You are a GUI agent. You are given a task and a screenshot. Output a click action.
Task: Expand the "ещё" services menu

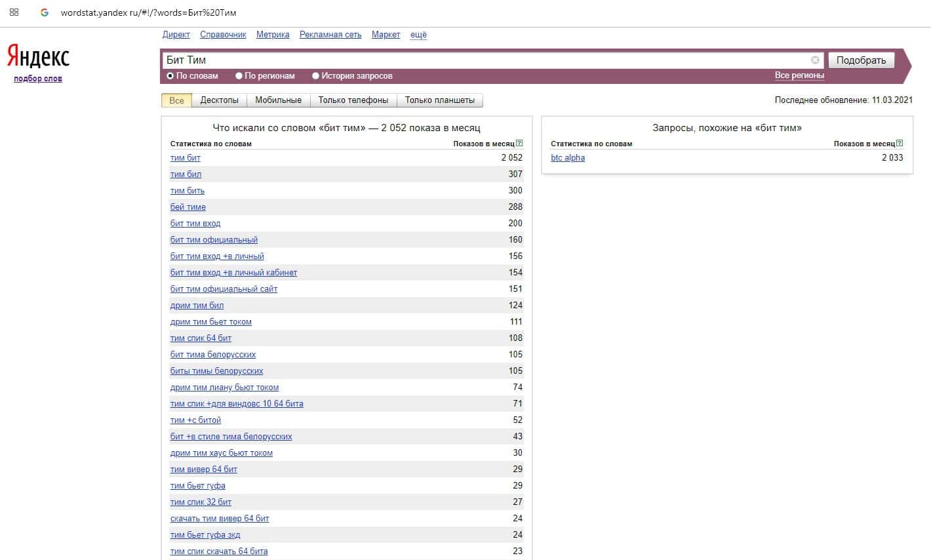click(x=418, y=35)
